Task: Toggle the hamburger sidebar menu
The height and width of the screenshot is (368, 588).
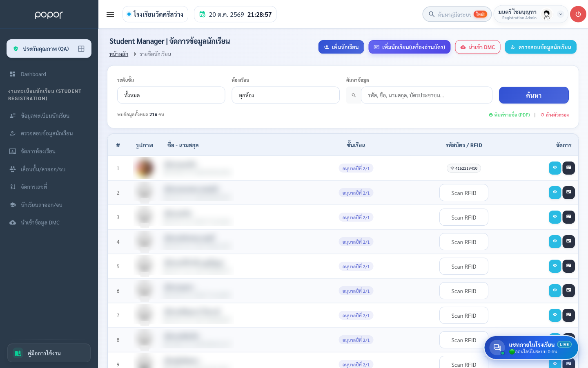Action: tap(110, 14)
